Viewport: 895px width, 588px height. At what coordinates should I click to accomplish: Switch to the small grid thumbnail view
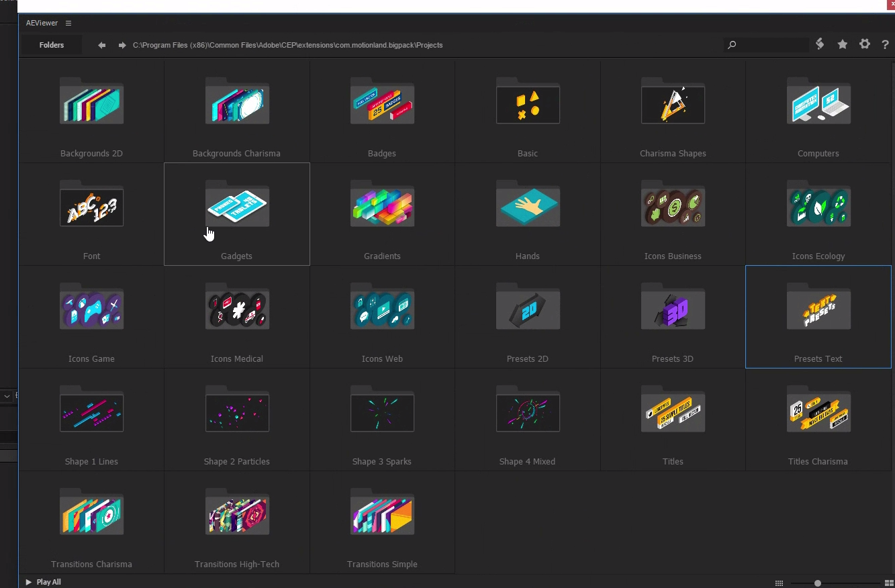pyautogui.click(x=779, y=583)
